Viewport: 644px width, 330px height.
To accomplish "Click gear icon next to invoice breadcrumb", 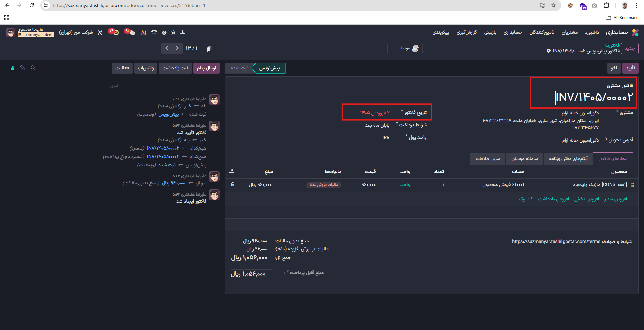I will [x=549, y=51].
